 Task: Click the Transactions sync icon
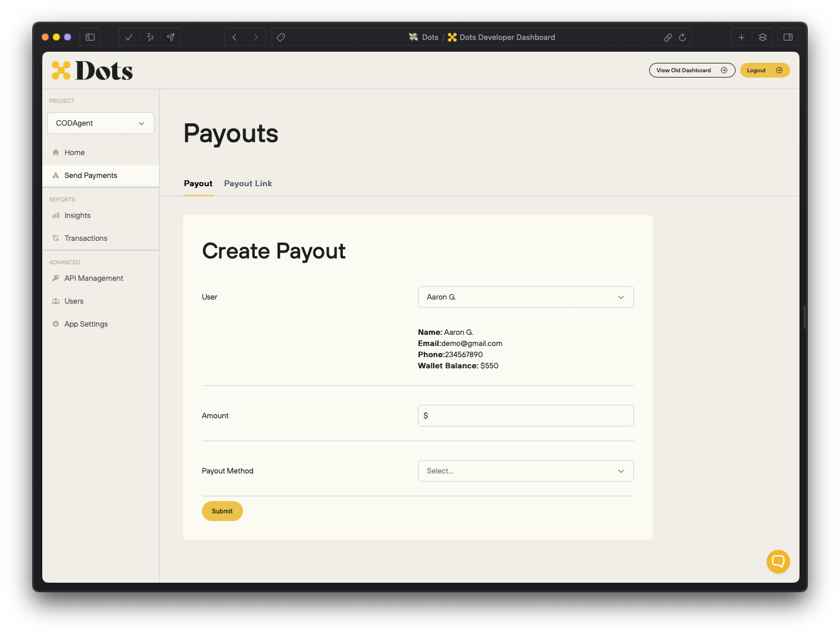[55, 238]
